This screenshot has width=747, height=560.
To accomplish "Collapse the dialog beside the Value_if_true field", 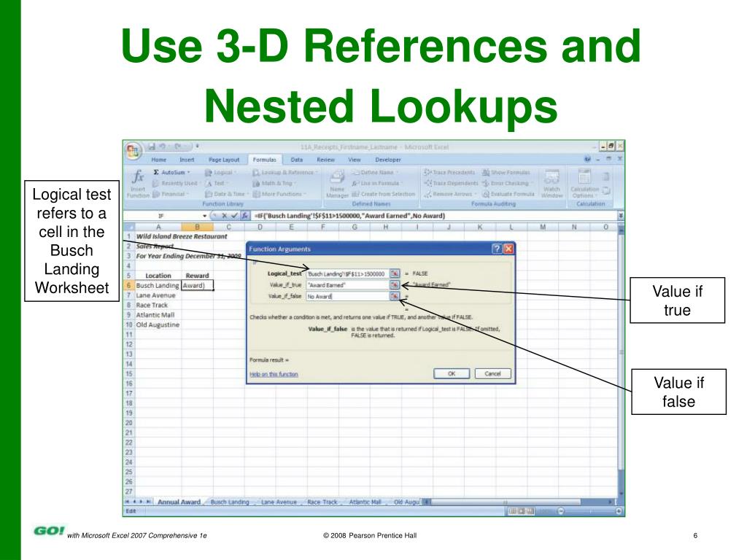I will tap(395, 285).
